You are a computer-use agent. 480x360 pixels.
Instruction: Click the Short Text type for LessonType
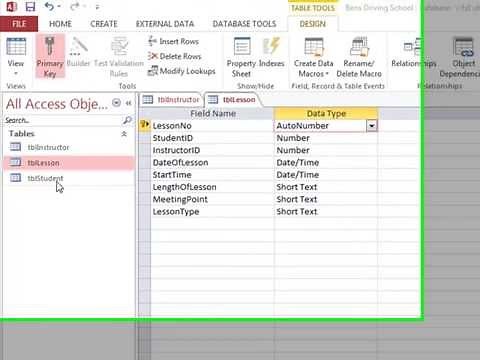(326, 212)
